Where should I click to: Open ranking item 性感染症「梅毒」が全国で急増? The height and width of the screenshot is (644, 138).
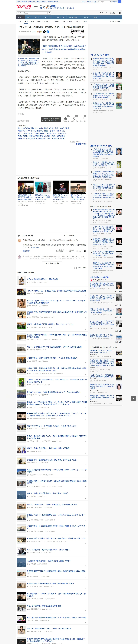pos(104,62)
